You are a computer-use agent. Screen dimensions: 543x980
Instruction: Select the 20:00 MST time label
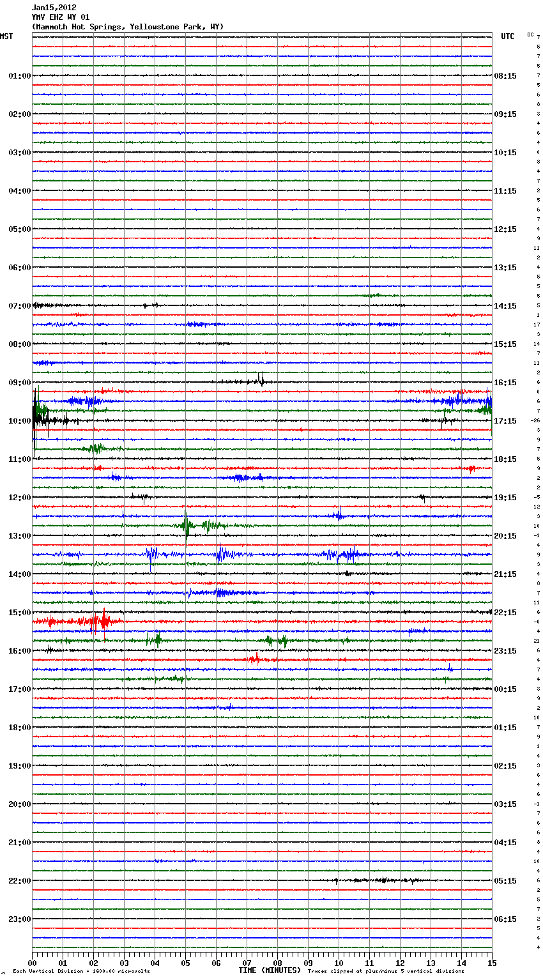tap(20, 804)
